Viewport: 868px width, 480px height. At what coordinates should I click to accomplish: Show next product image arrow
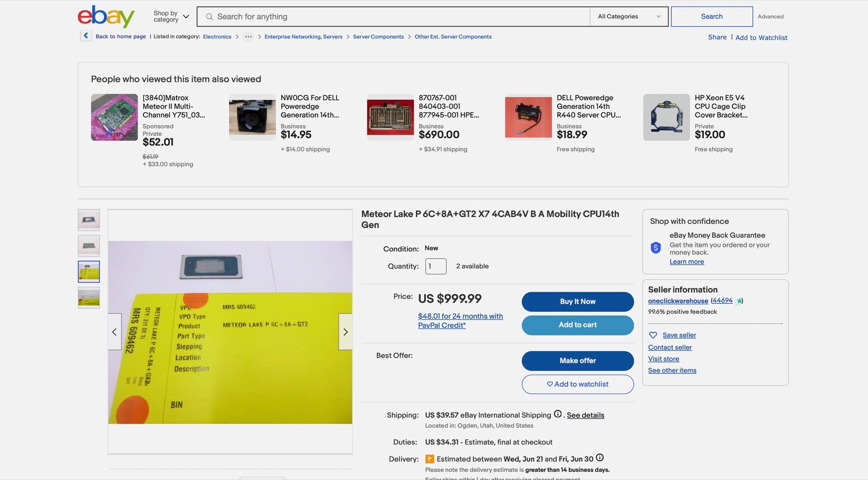click(345, 332)
